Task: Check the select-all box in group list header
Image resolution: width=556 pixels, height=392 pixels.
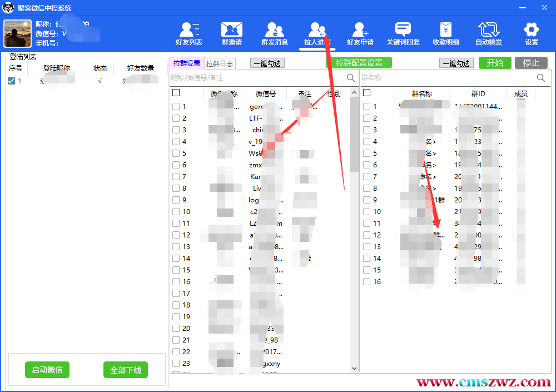Action: (x=366, y=93)
